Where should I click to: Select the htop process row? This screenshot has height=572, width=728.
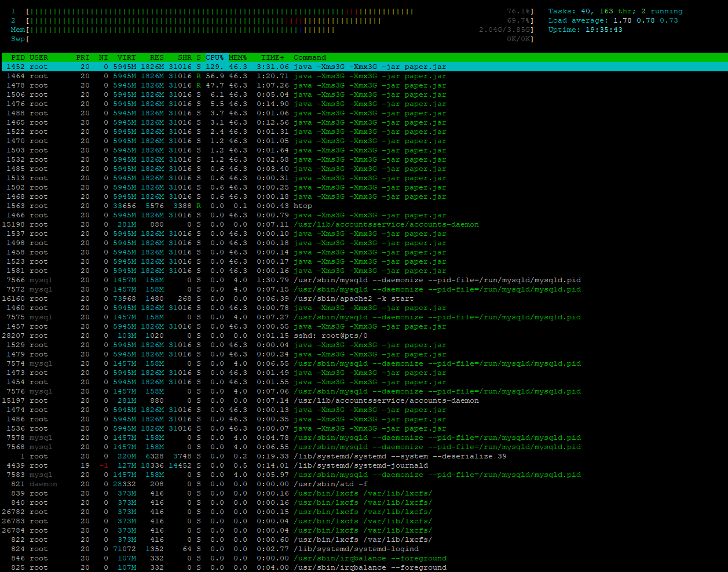[302, 206]
